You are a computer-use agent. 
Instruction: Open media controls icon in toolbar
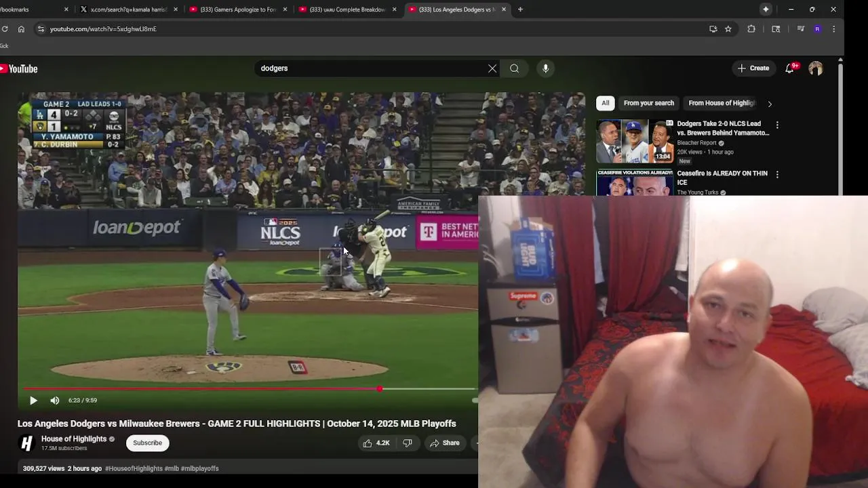pyautogui.click(x=801, y=29)
